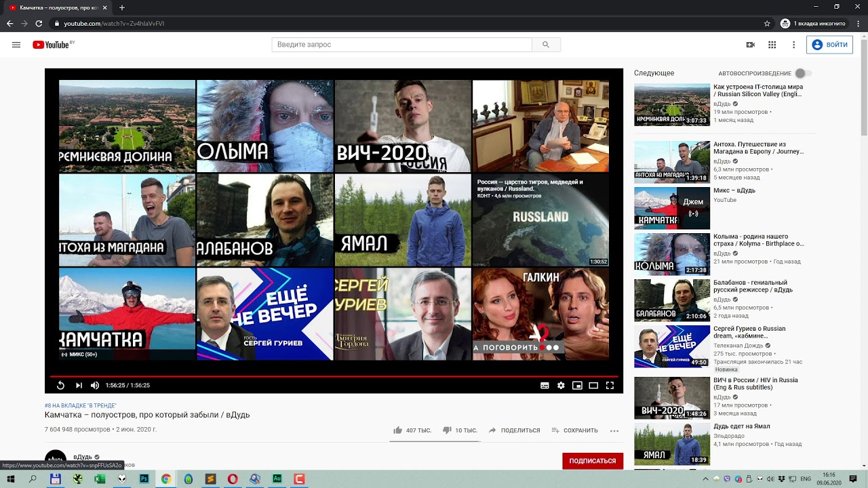Click the ВОЙТИ sign-in button
Image resolution: width=868 pixels, height=488 pixels.
829,45
